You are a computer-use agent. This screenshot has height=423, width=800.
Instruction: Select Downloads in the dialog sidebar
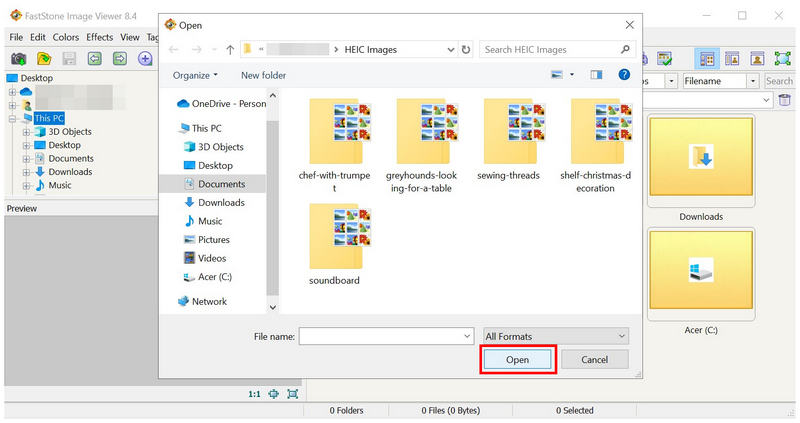[214, 203]
